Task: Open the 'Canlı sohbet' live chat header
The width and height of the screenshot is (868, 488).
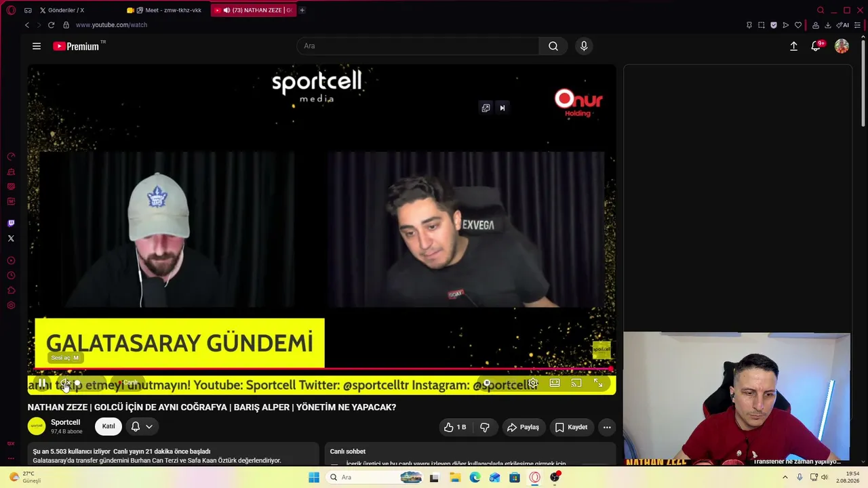Action: [348, 451]
